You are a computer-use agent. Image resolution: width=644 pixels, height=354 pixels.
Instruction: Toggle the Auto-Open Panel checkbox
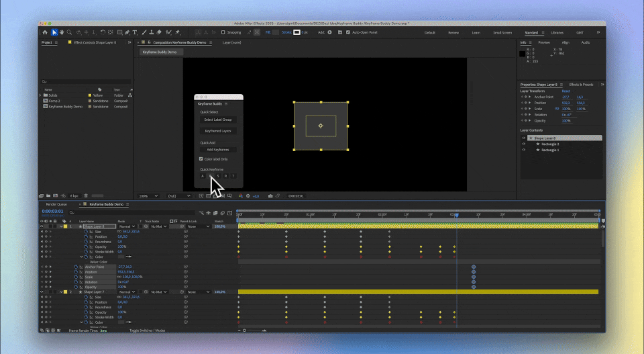(x=348, y=32)
